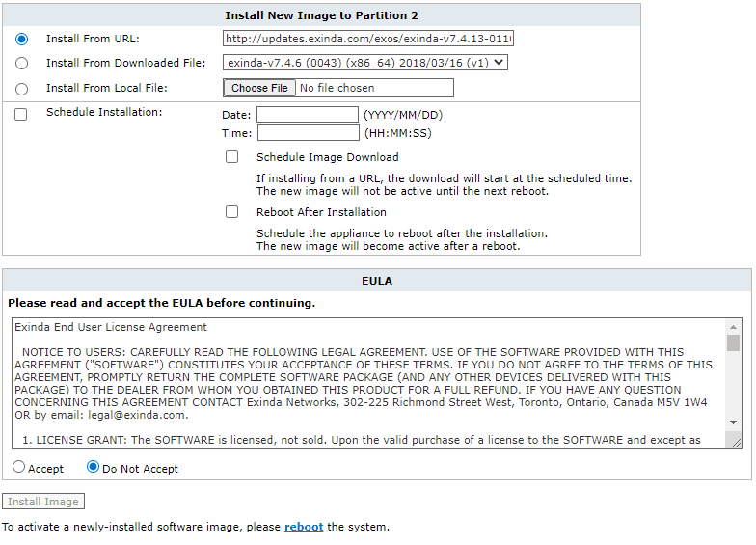756x545 pixels.
Task: Tick the Reboot After Installation checkbox
Action: (231, 212)
